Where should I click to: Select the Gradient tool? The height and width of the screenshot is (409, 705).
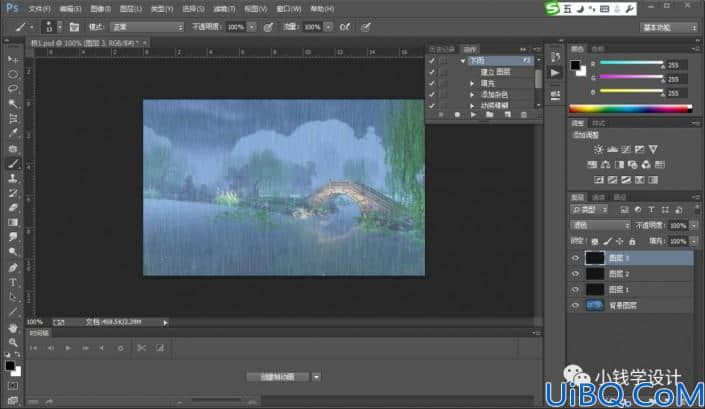[x=13, y=222]
